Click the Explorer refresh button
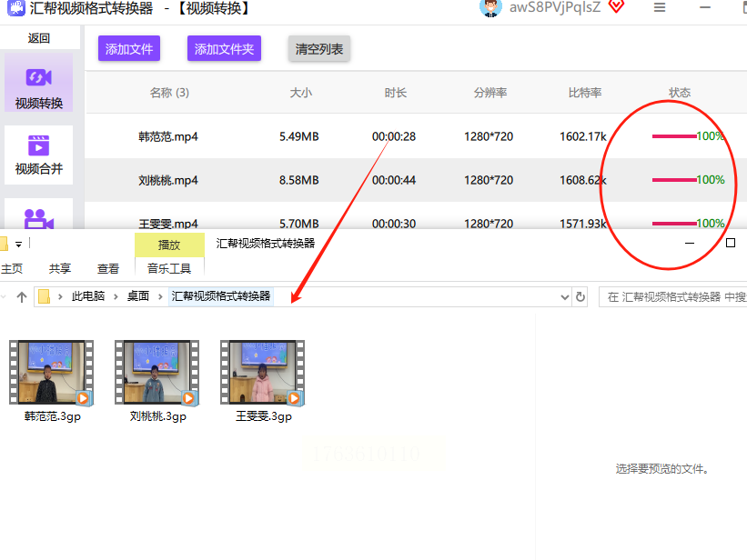 click(580, 296)
